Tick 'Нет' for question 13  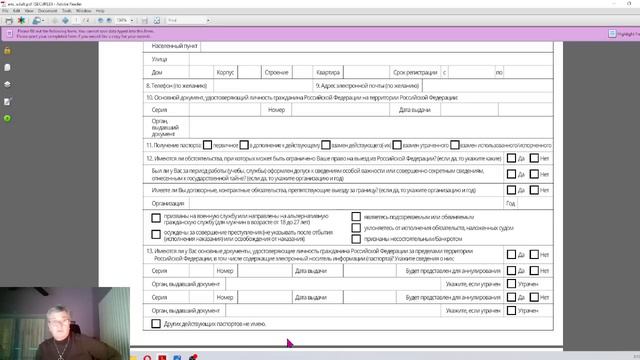534,254
